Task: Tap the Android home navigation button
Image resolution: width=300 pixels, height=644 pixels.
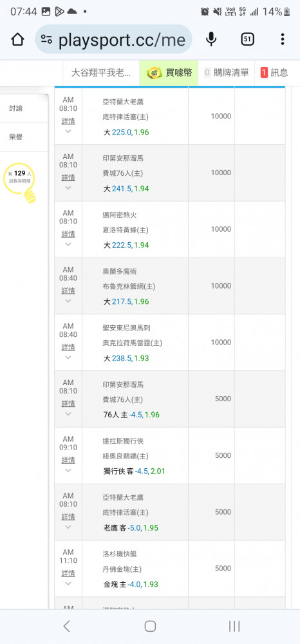Action: click(x=150, y=626)
